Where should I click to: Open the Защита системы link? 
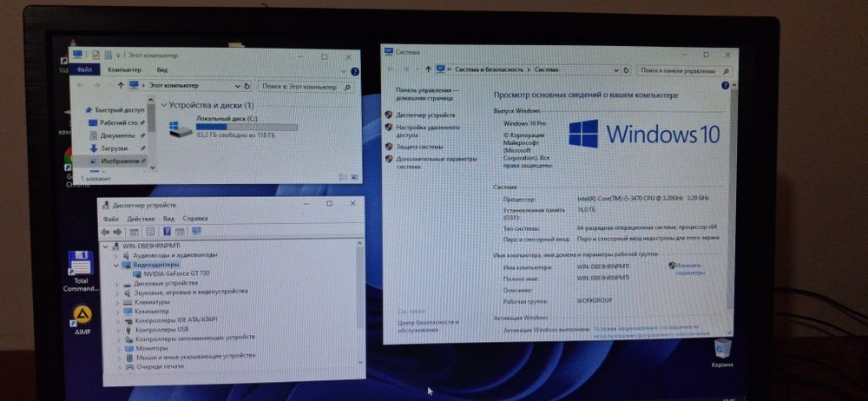coord(419,147)
